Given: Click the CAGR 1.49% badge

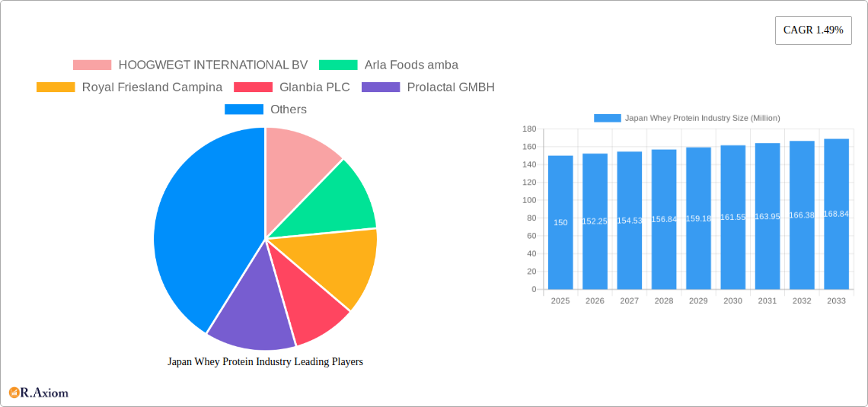Looking at the screenshot, I should click(x=813, y=30).
